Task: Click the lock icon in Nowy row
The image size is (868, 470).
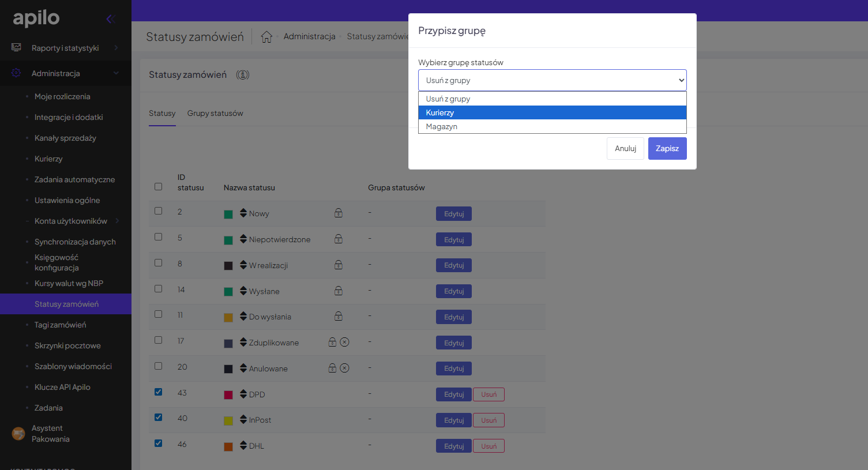Action: click(339, 213)
